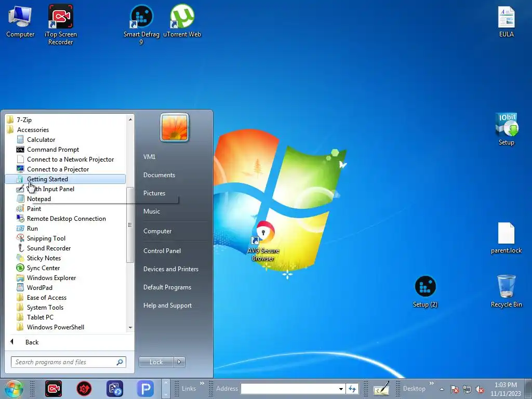Open Remote Desktop Connection
Screen dimensions: 532x399
[x=66, y=219]
